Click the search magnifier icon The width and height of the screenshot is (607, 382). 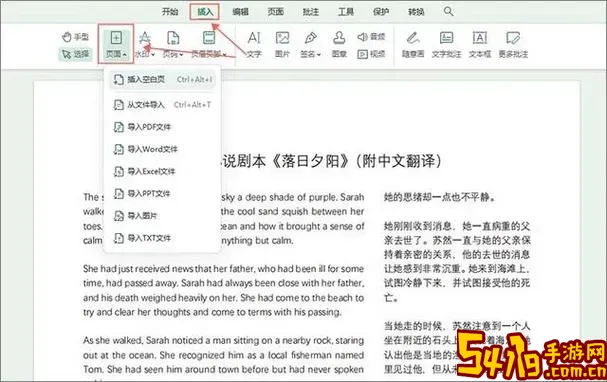[448, 11]
